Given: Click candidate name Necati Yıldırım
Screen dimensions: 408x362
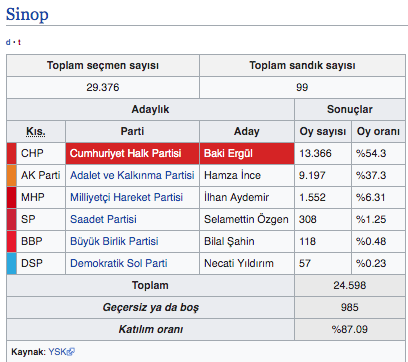Looking at the screenshot, I should tap(239, 263).
